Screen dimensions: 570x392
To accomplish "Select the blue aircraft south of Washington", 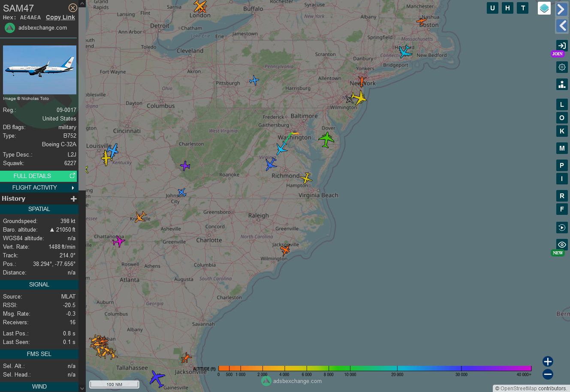I will tap(271, 164).
